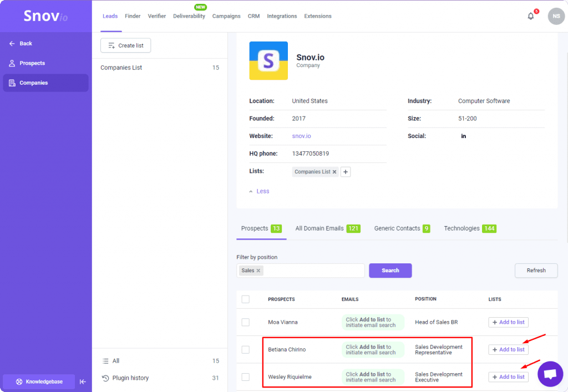This screenshot has height=392, width=568.
Task: Check the select-all prospects checkbox
Action: pyautogui.click(x=246, y=299)
